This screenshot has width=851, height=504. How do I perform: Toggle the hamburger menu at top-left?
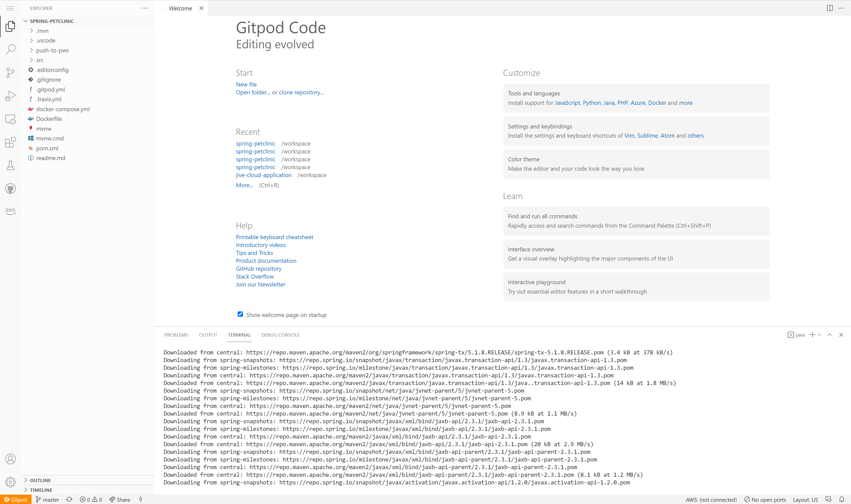pyautogui.click(x=10, y=8)
